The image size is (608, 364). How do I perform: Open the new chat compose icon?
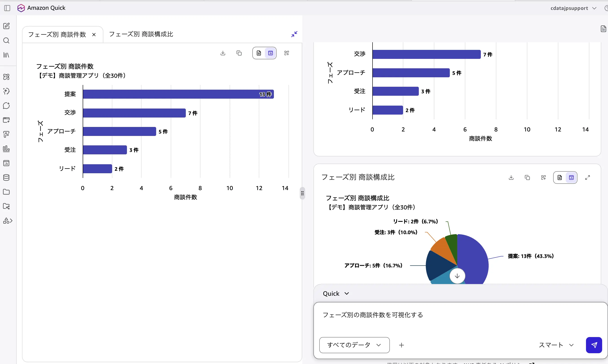click(x=7, y=26)
